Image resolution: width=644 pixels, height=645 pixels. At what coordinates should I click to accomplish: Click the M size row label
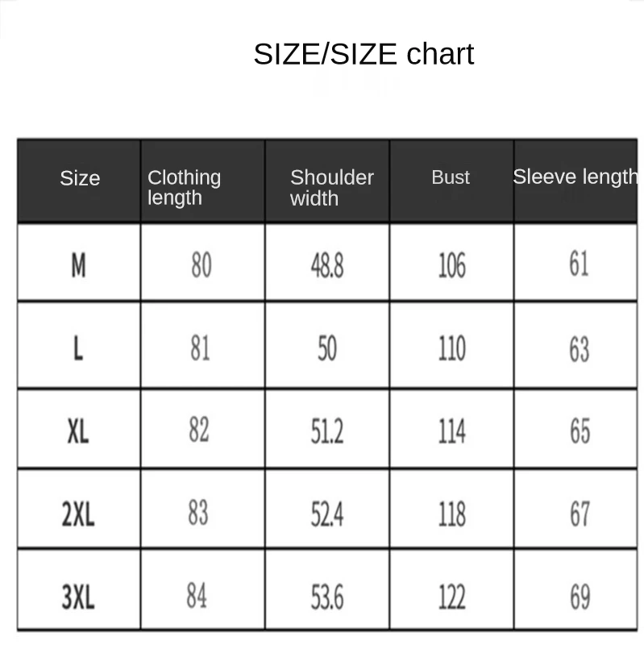[x=78, y=264]
